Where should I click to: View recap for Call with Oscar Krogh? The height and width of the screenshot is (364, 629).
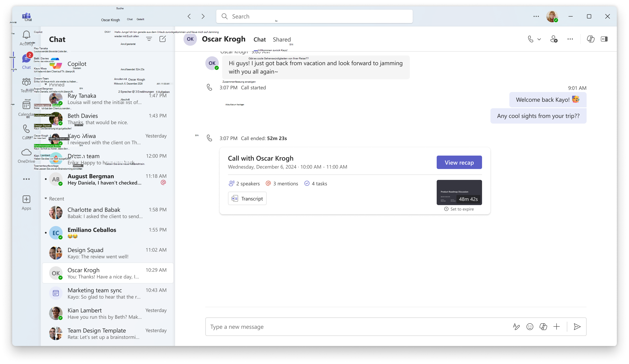pyautogui.click(x=459, y=162)
